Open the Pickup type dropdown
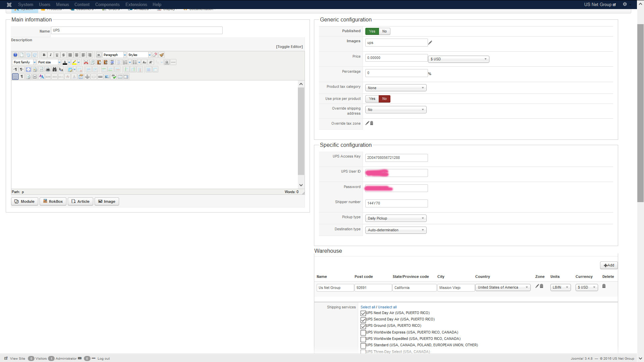This screenshot has width=644, height=362. coord(395,218)
